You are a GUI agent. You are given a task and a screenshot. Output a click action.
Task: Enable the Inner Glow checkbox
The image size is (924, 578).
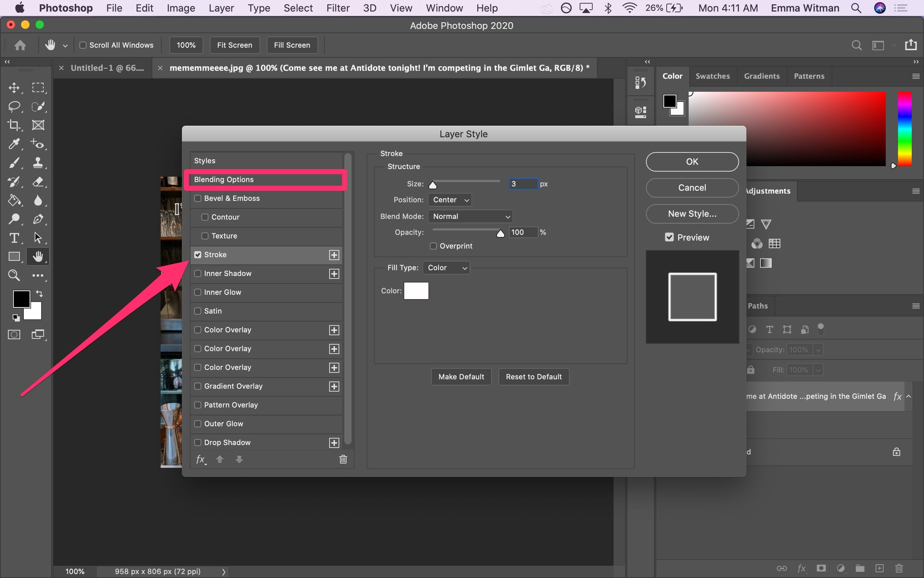point(198,292)
